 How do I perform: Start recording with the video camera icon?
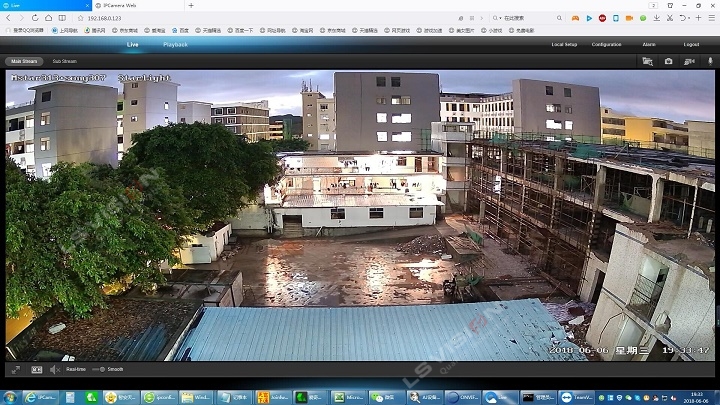[x=689, y=61]
